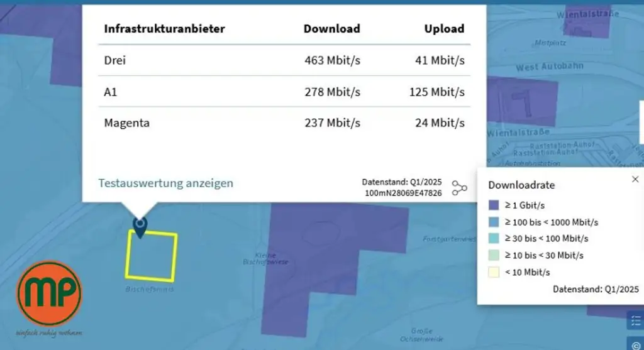This screenshot has width=644, height=350.
Task: Select the Magenta provider row
Action: coord(284,123)
